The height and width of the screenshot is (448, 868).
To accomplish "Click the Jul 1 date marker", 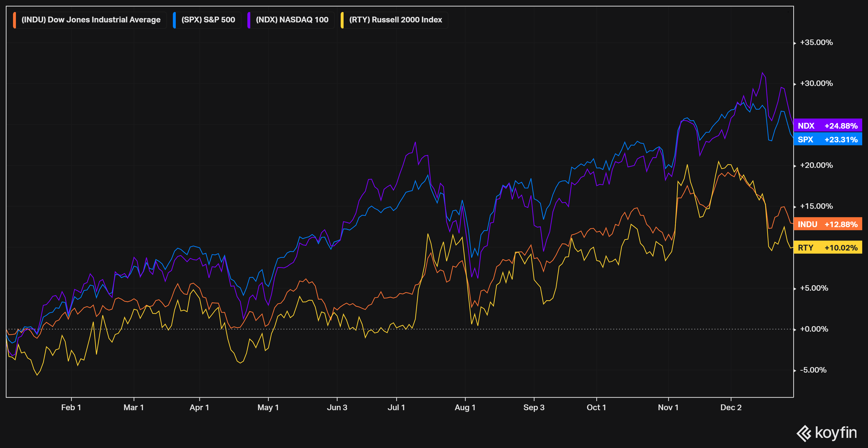I will tap(396, 407).
